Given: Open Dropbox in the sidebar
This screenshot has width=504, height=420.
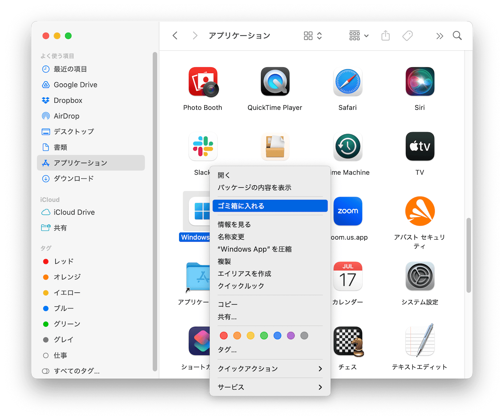Looking at the screenshot, I should (91, 100).
